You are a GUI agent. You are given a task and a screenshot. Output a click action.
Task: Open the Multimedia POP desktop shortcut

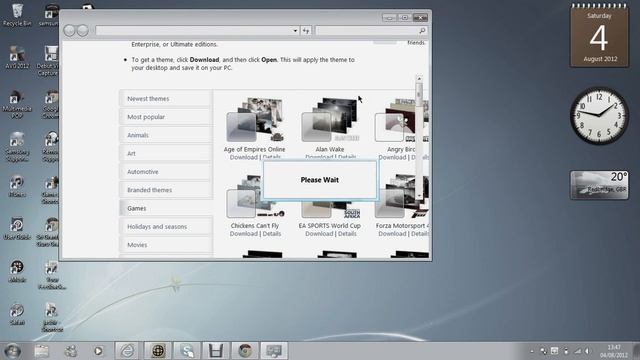[x=17, y=104]
